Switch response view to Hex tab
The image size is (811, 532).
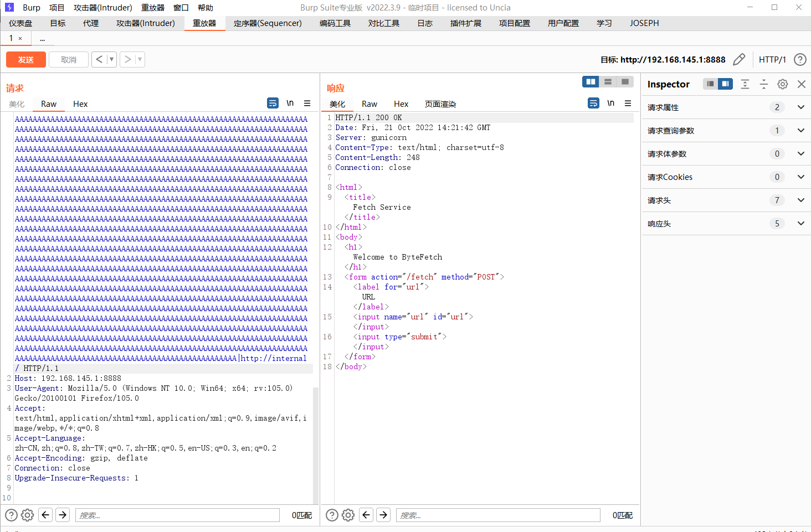401,104
